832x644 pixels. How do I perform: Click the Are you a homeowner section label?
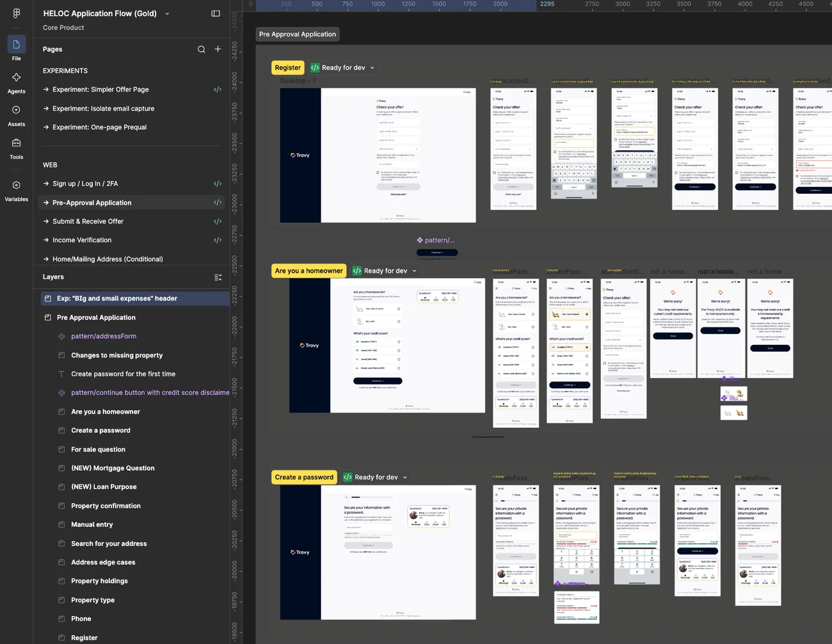pyautogui.click(x=309, y=271)
